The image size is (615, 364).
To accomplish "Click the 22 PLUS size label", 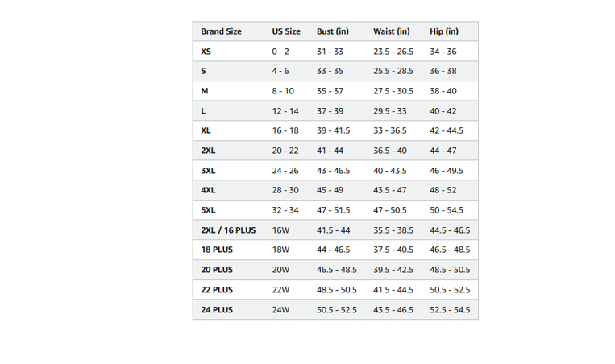I will (x=217, y=290).
